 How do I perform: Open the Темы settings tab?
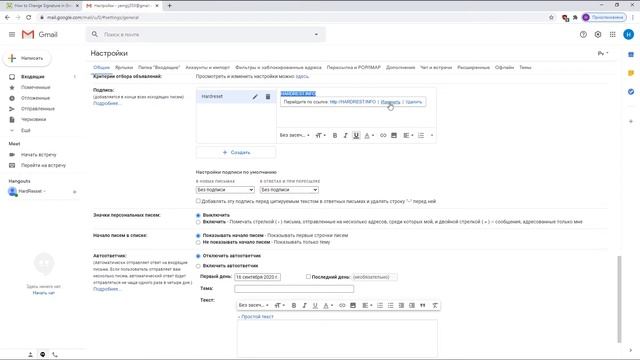pyautogui.click(x=525, y=67)
